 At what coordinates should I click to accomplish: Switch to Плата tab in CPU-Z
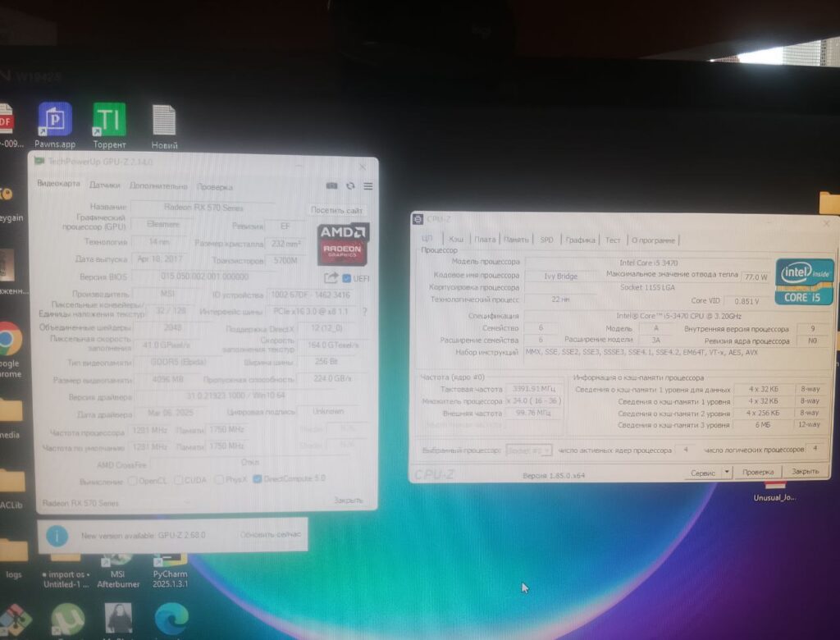[485, 240]
